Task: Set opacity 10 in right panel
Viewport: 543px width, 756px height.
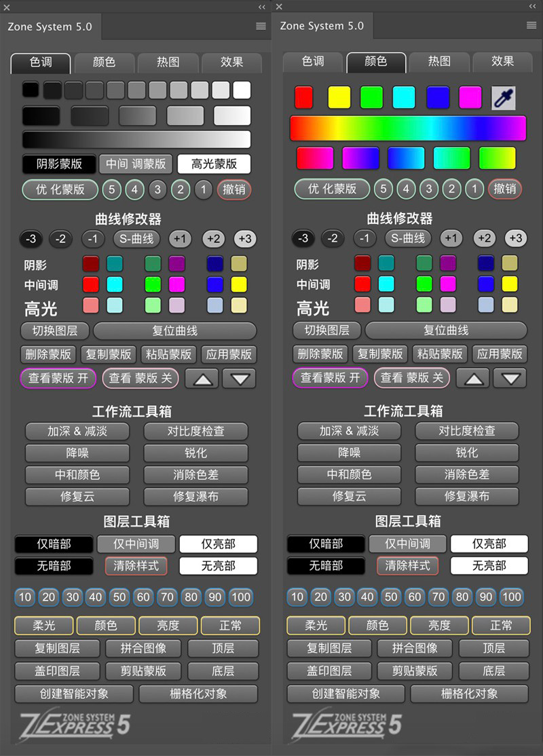Action: coord(297,597)
